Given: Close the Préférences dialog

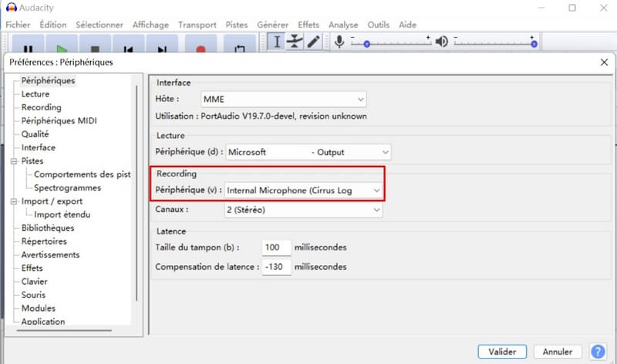Looking at the screenshot, I should (x=604, y=62).
